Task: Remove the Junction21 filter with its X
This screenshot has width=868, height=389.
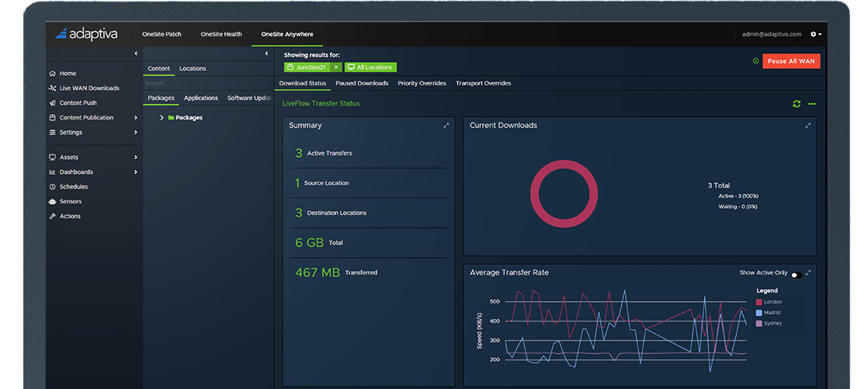Action: tap(336, 68)
